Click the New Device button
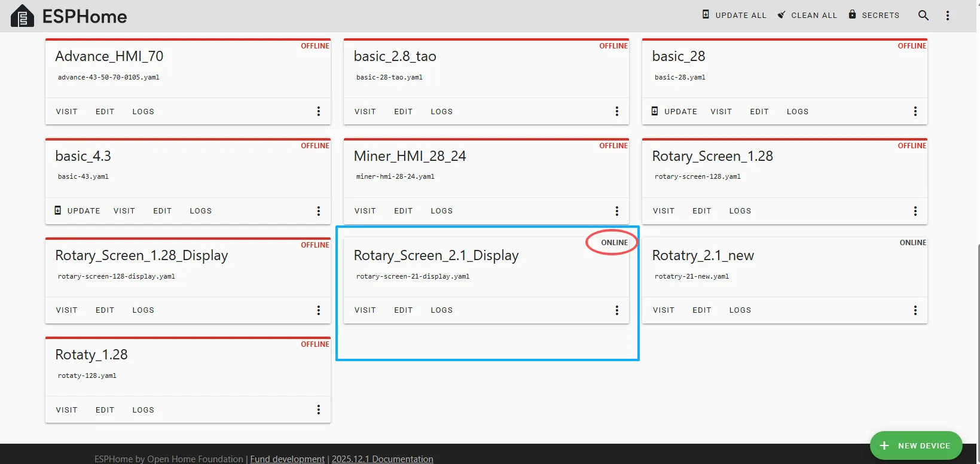980x464 pixels. tap(915, 445)
